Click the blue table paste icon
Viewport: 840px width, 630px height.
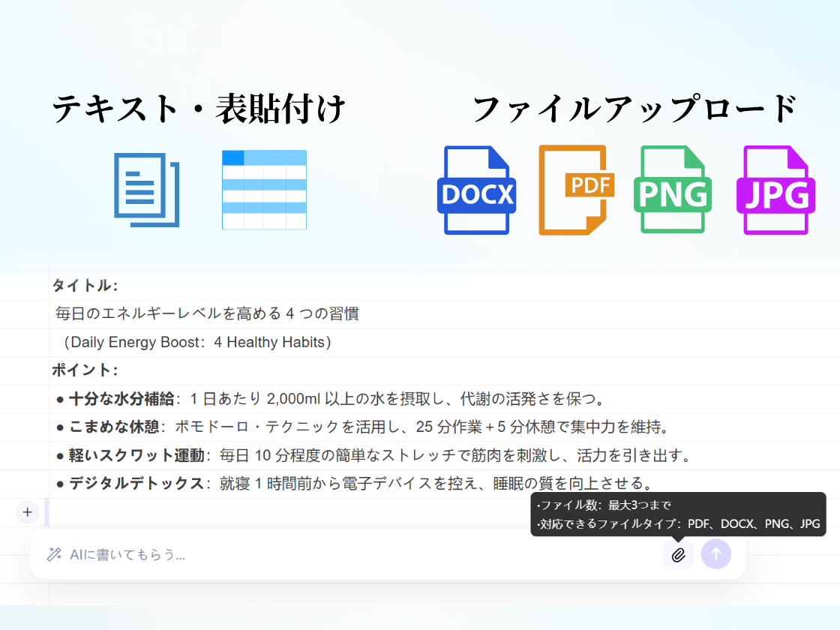tap(264, 190)
